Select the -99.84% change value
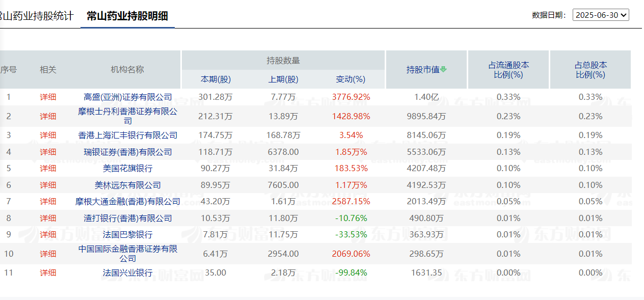The height and width of the screenshot is (300, 644). click(351, 272)
